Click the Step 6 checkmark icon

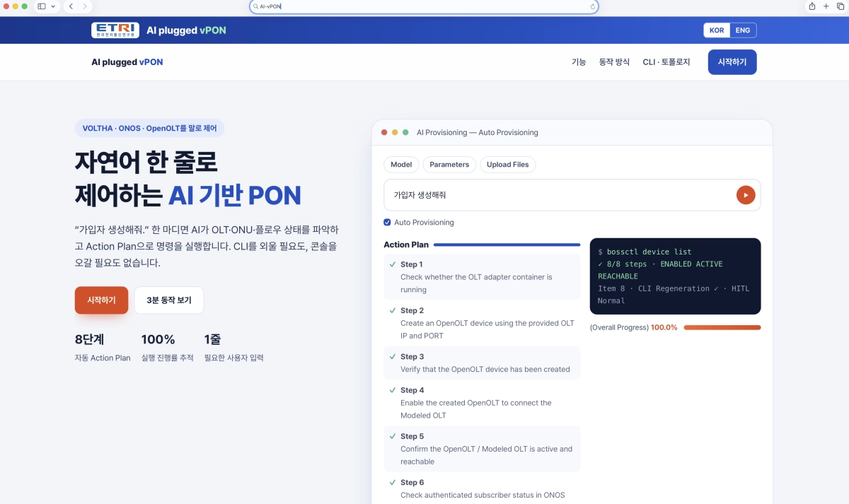pos(392,482)
